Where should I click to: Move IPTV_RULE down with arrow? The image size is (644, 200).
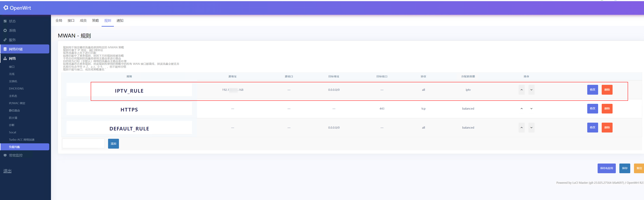point(531,90)
